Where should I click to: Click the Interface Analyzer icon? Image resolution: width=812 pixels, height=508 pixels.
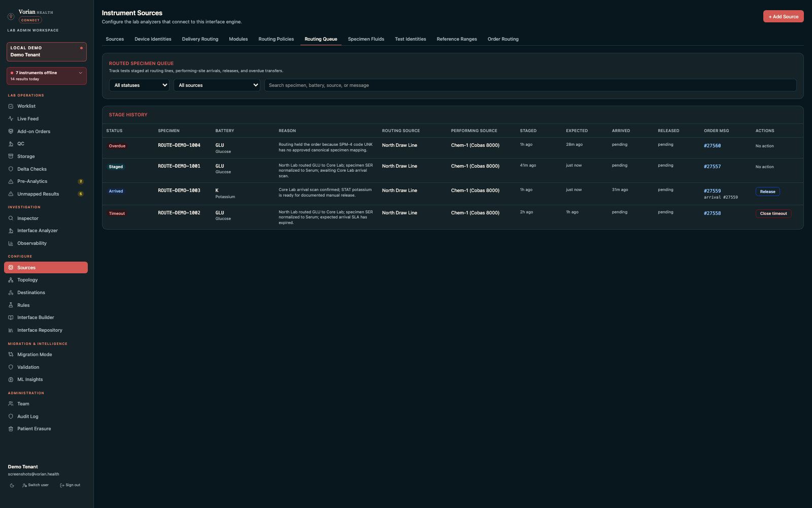pos(11,231)
